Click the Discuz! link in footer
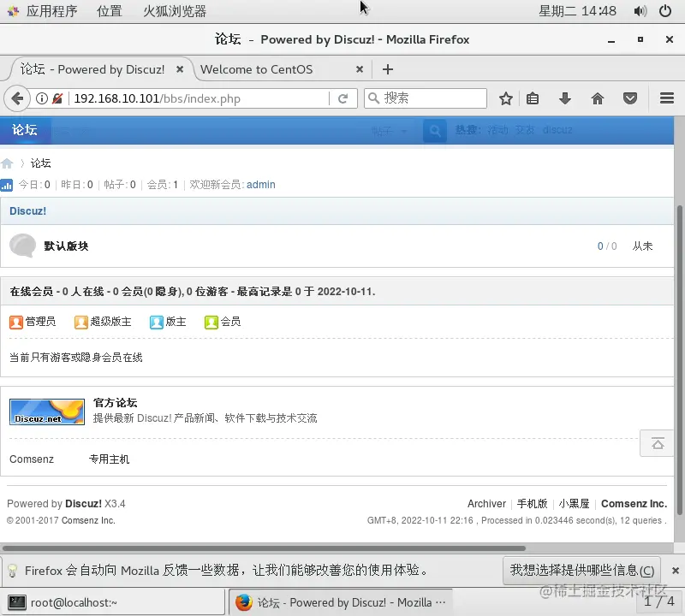The height and width of the screenshot is (616, 685). click(83, 504)
